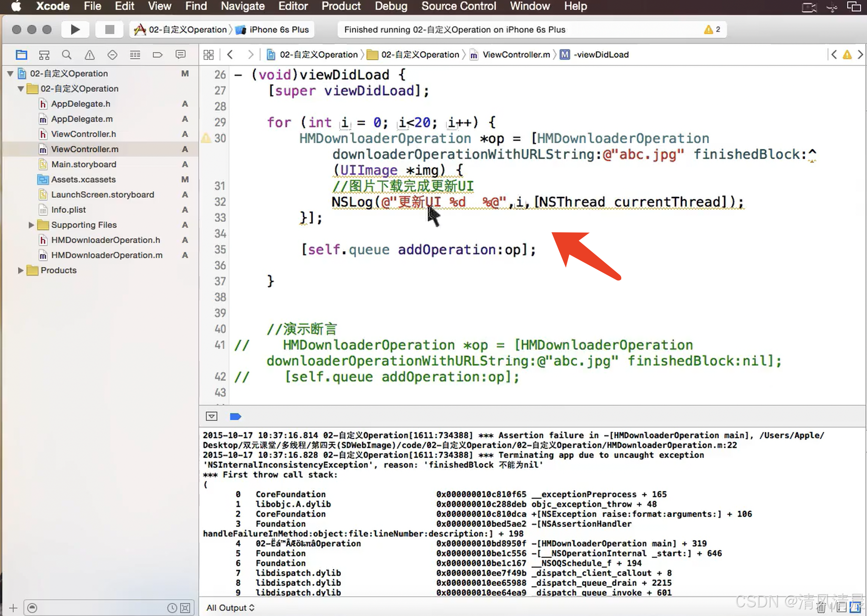Viewport: 867px width, 616px height.
Task: Open the Report navigator speech-bubble icon
Action: pos(180,55)
